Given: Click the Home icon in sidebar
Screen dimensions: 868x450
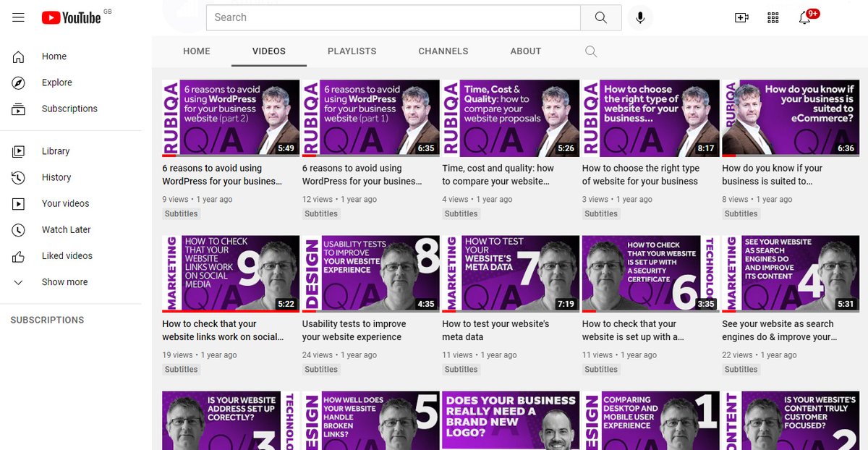Looking at the screenshot, I should coord(19,56).
